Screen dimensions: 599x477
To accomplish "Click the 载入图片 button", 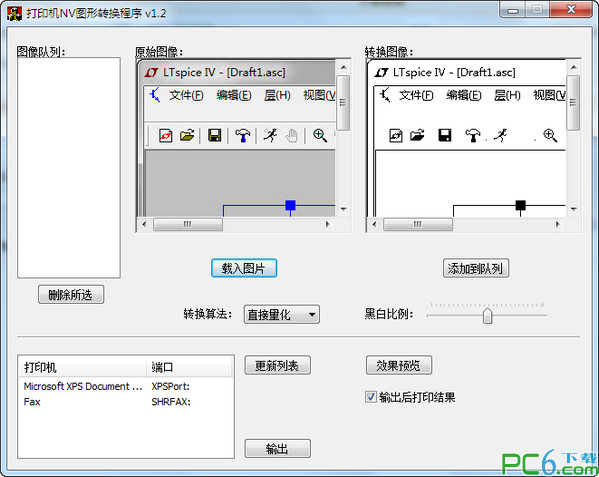I will pos(244,268).
